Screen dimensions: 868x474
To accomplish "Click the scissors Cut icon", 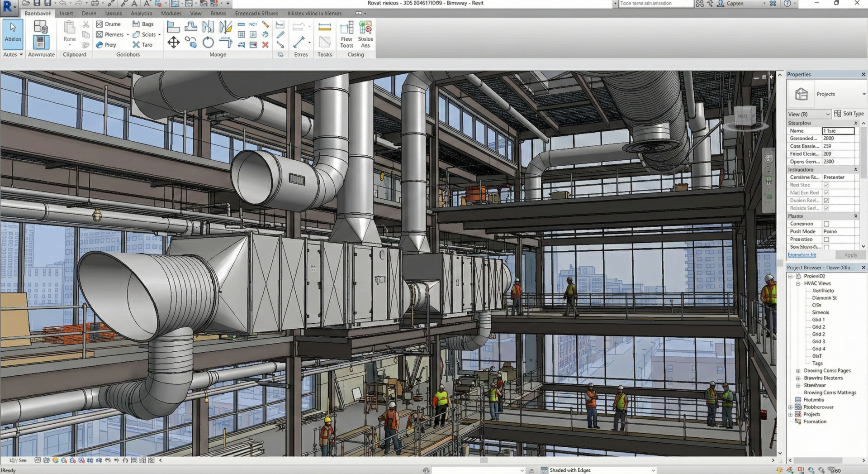I will click(x=85, y=24).
